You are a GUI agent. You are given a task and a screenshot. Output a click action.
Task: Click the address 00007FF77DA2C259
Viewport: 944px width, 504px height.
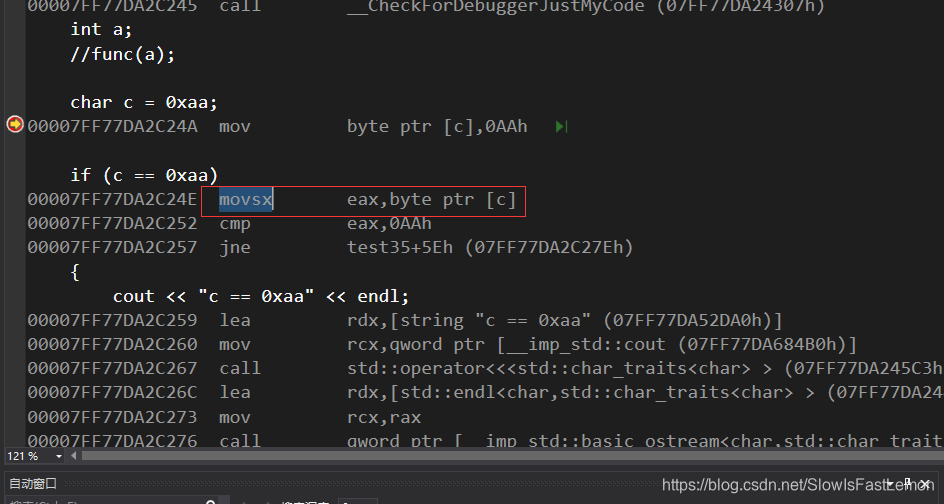[x=113, y=320]
